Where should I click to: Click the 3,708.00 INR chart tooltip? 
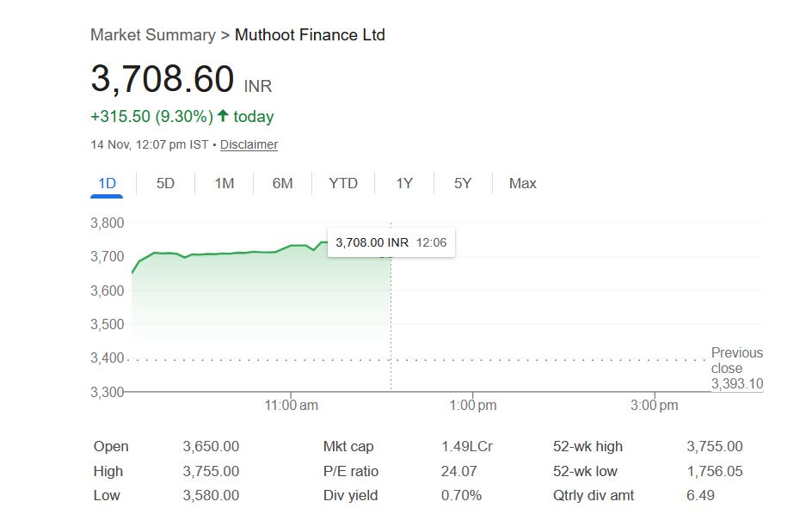[x=391, y=242]
